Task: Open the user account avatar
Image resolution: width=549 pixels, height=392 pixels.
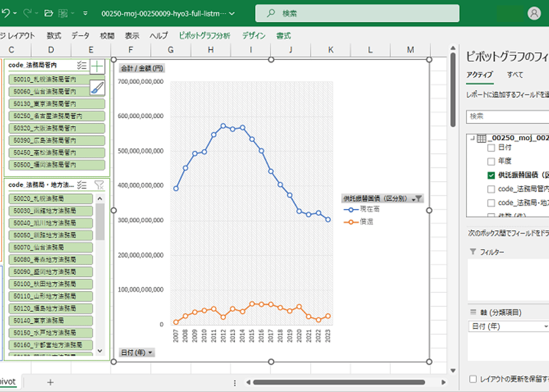Action: click(x=534, y=13)
